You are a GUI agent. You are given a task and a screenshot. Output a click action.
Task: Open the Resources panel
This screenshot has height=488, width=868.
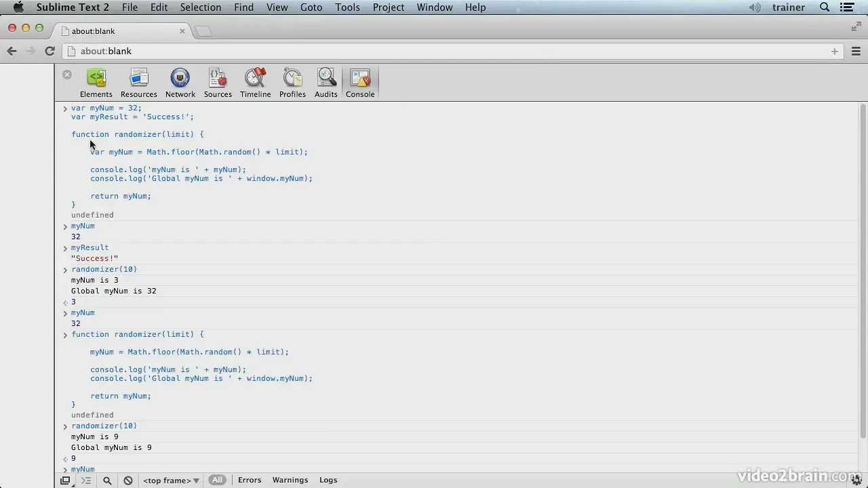tap(139, 83)
